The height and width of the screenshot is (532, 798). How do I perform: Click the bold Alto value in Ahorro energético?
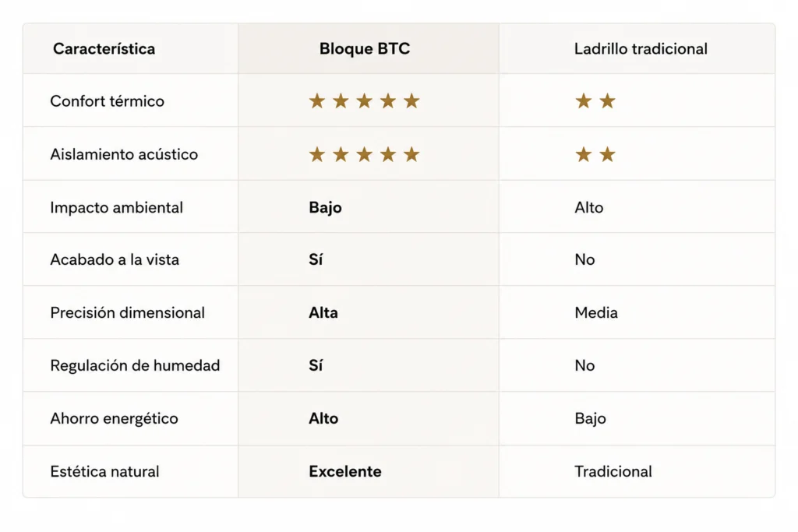[x=323, y=418]
